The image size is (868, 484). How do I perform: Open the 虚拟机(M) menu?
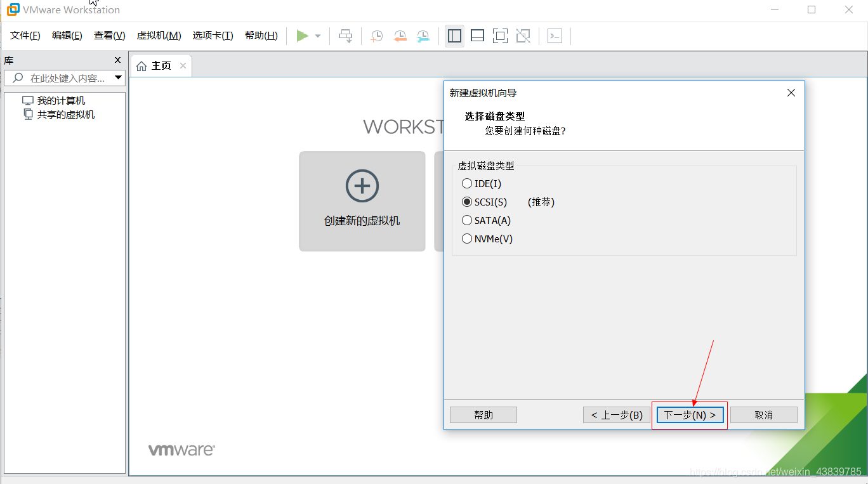pos(159,36)
